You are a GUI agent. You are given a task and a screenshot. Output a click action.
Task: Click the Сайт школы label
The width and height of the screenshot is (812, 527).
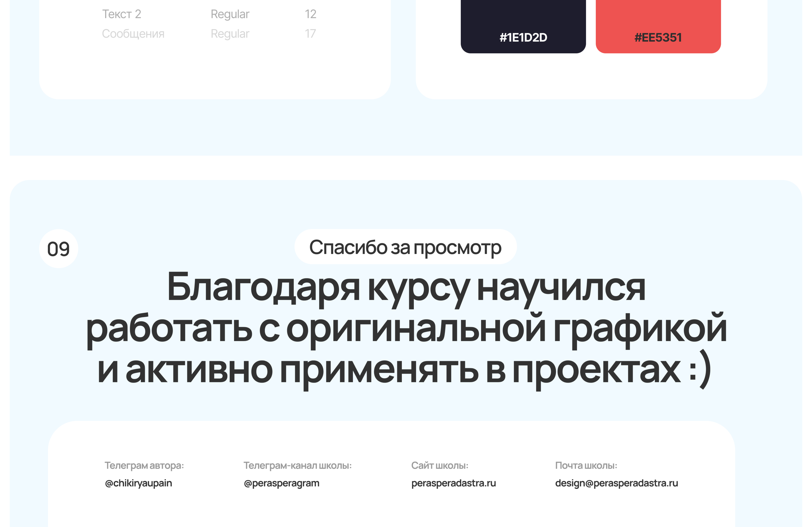(x=439, y=465)
